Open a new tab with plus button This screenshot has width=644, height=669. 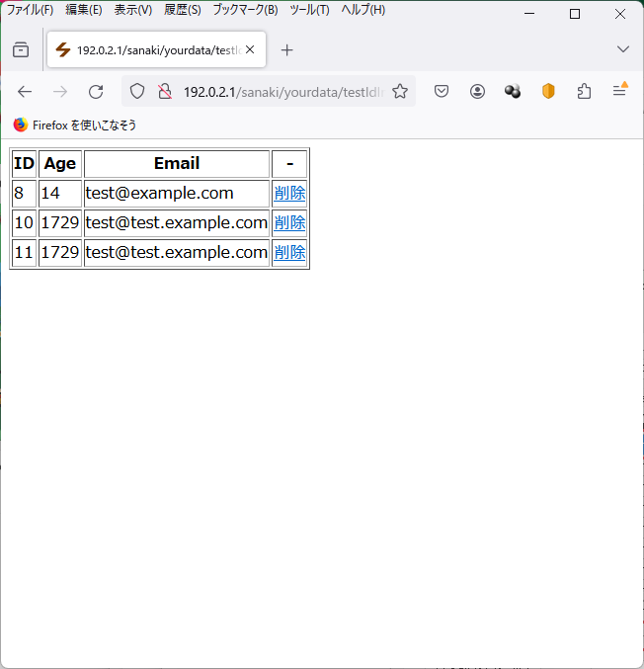click(x=287, y=50)
